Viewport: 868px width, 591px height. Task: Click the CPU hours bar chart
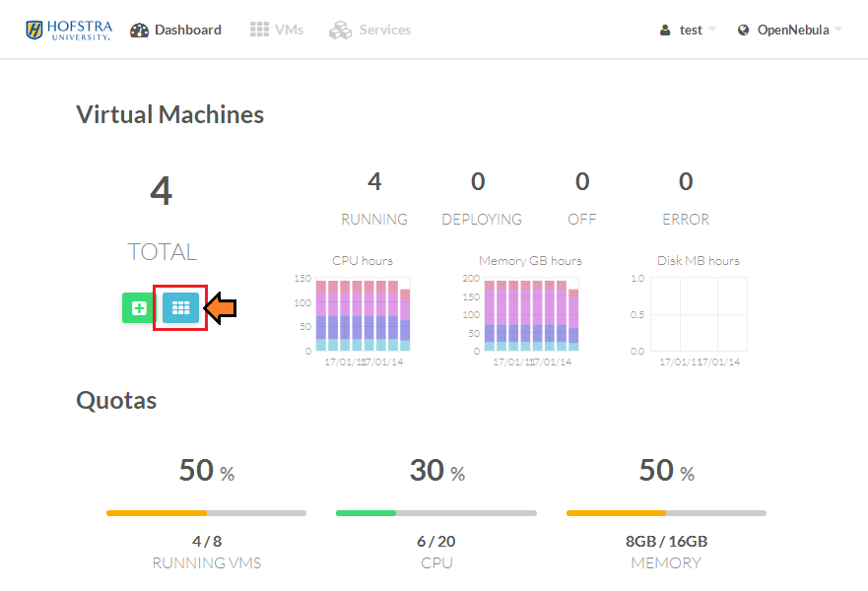(363, 315)
